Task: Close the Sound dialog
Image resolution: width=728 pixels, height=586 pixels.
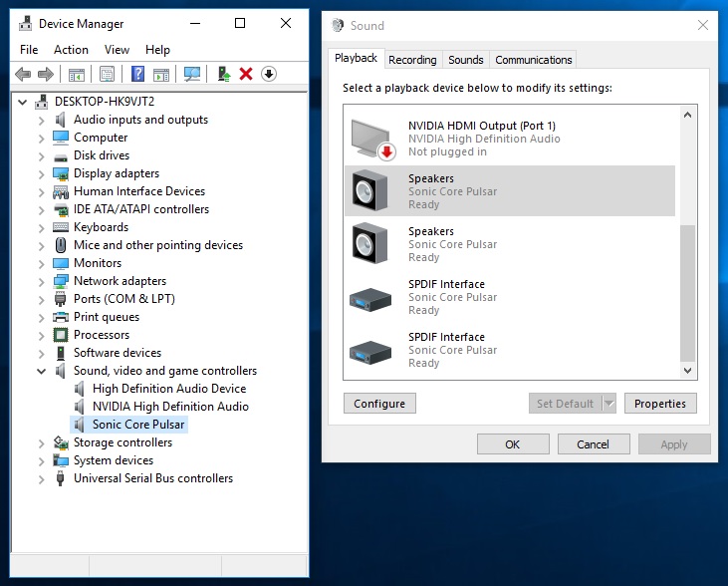Action: [702, 25]
